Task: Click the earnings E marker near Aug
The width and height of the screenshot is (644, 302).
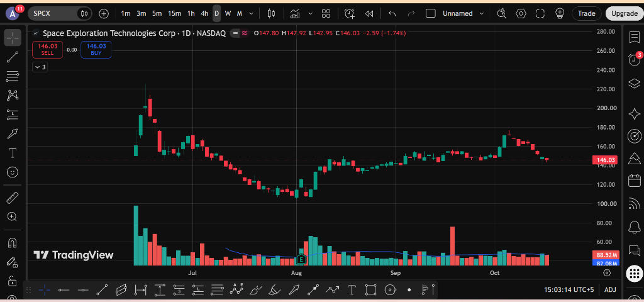Action: coord(301,259)
